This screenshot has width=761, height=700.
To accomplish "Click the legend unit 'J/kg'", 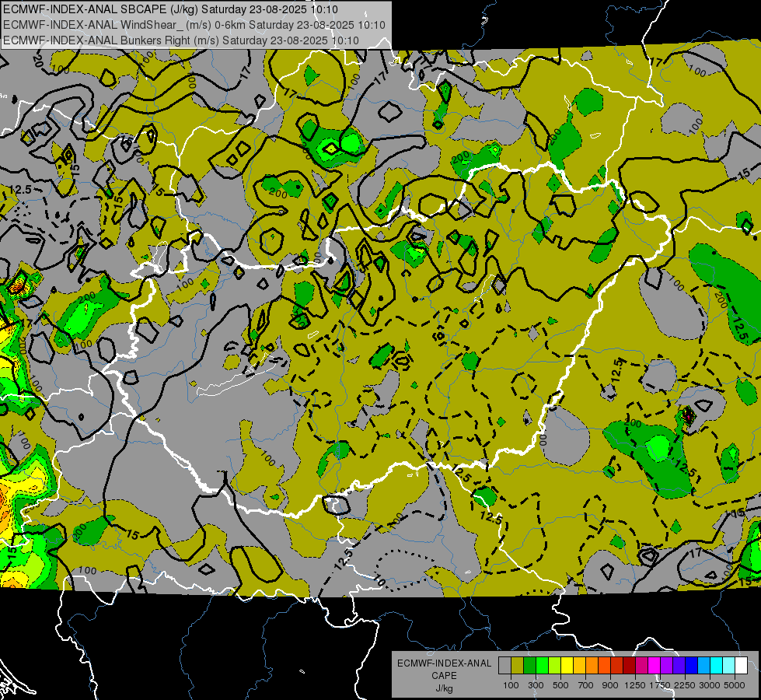I will [444, 688].
